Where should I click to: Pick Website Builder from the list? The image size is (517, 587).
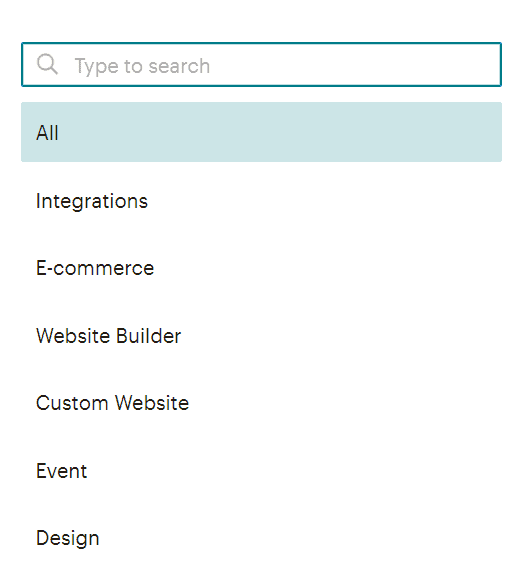point(261,336)
